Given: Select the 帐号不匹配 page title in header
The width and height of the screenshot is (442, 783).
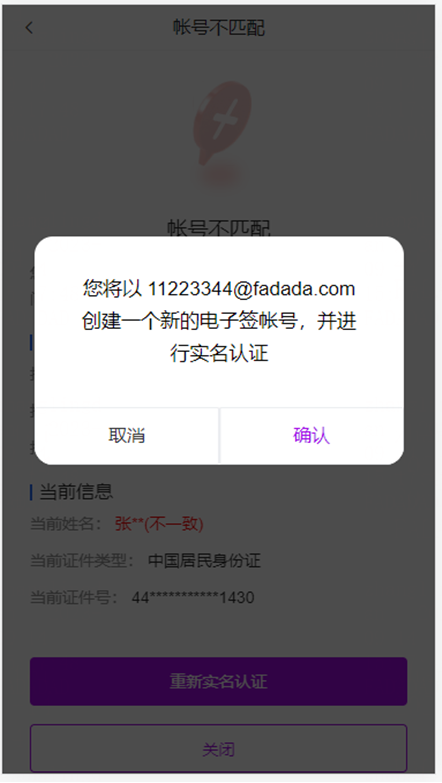Looking at the screenshot, I should tap(219, 27).
